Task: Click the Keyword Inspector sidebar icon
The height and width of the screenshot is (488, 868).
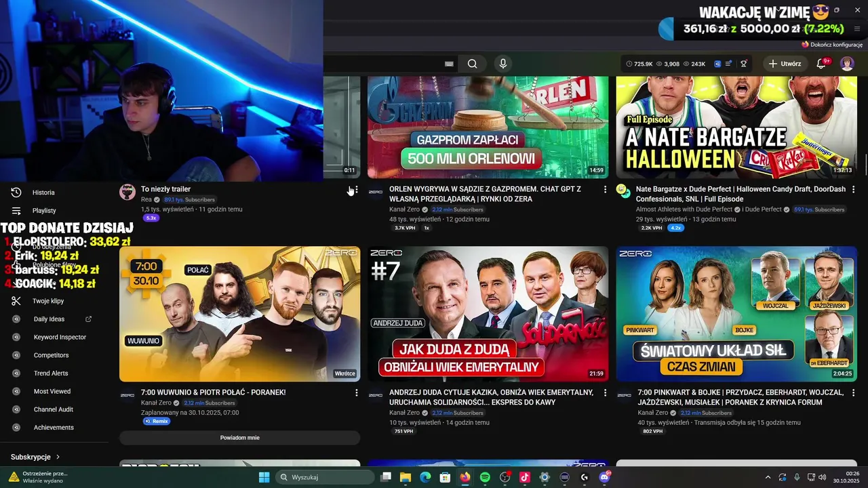Action: 16,338
